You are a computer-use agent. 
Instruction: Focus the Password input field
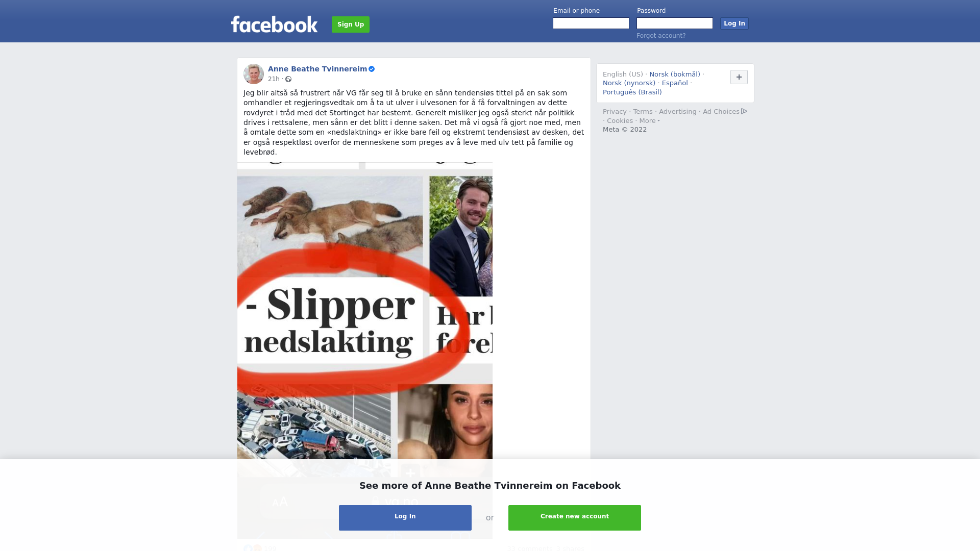coord(675,23)
